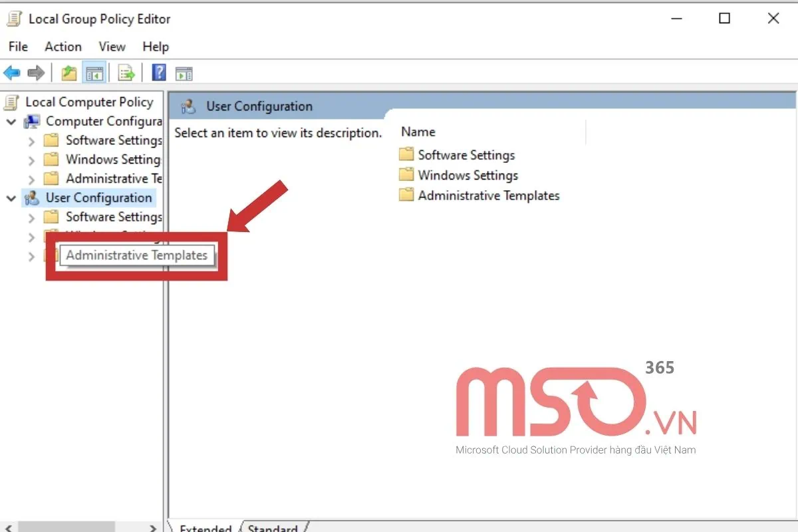
Task: Open the Action menu
Action: click(x=63, y=47)
